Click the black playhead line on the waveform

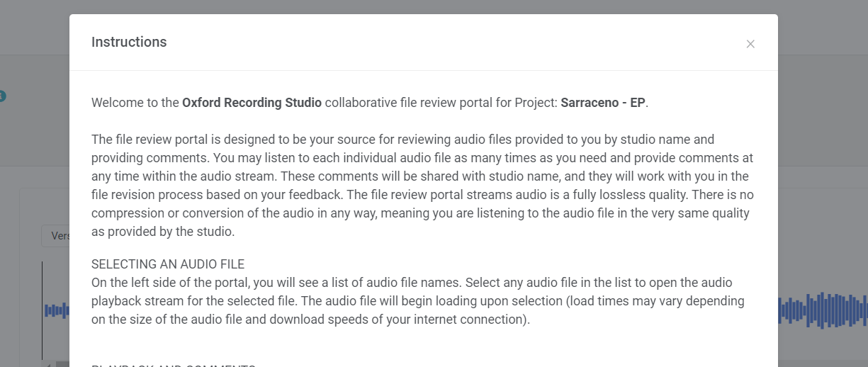pyautogui.click(x=42, y=310)
